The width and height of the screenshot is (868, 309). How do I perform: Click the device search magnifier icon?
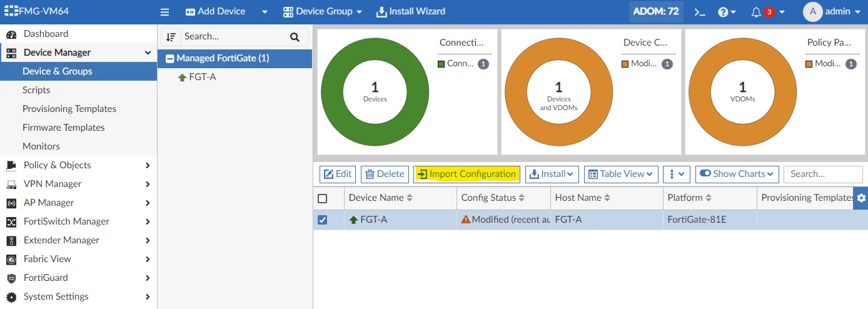point(295,37)
